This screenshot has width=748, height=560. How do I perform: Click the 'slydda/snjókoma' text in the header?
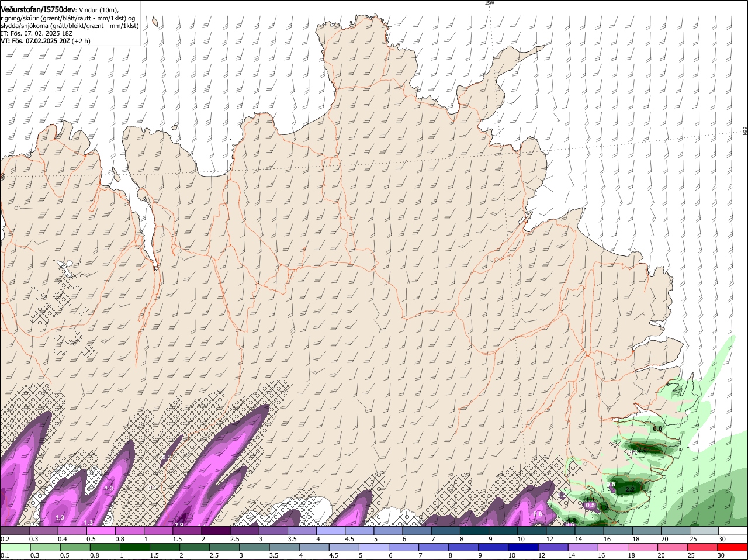click(24, 26)
